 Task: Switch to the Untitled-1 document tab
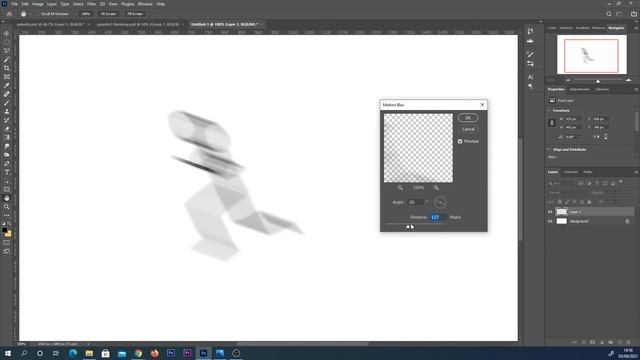(224, 24)
